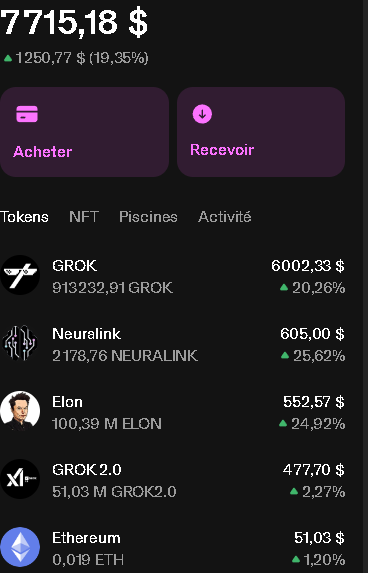Click the Recevoir button
368x573 pixels.
pyautogui.click(x=261, y=132)
